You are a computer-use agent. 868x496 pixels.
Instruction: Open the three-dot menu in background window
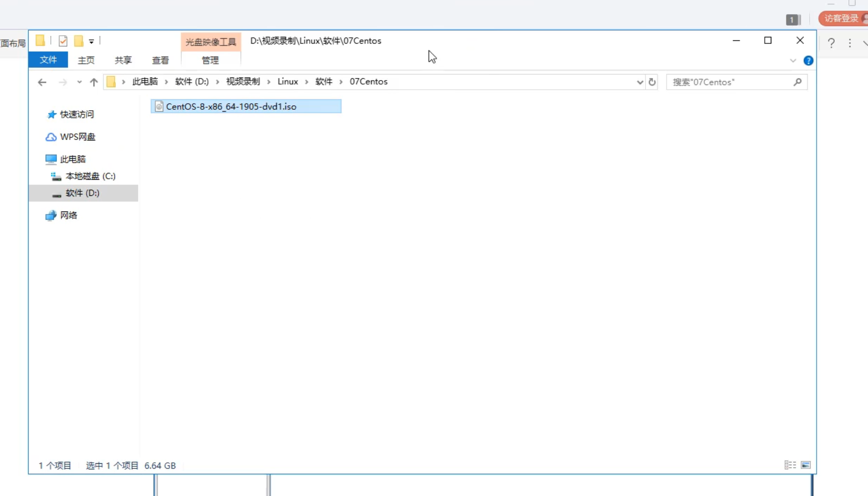click(x=850, y=43)
